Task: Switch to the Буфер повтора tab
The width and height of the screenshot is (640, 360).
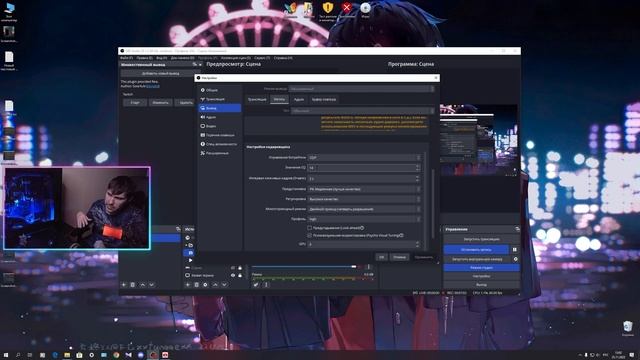Action: coord(324,99)
